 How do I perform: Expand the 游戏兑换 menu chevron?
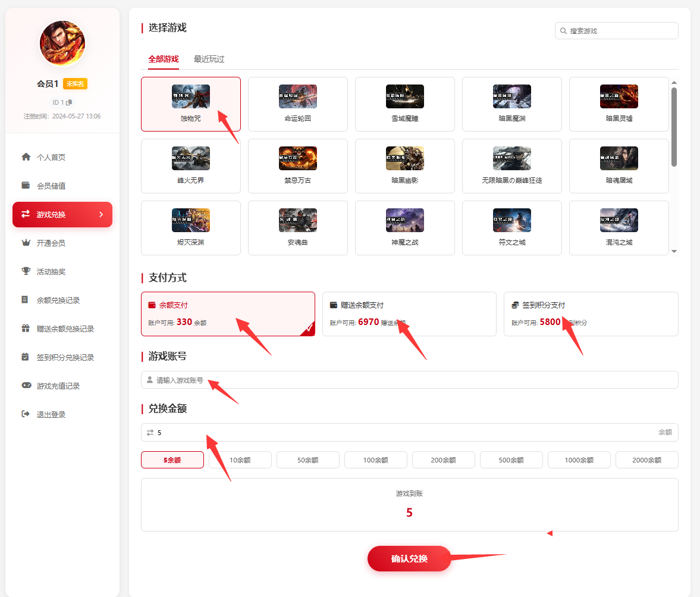(x=101, y=214)
